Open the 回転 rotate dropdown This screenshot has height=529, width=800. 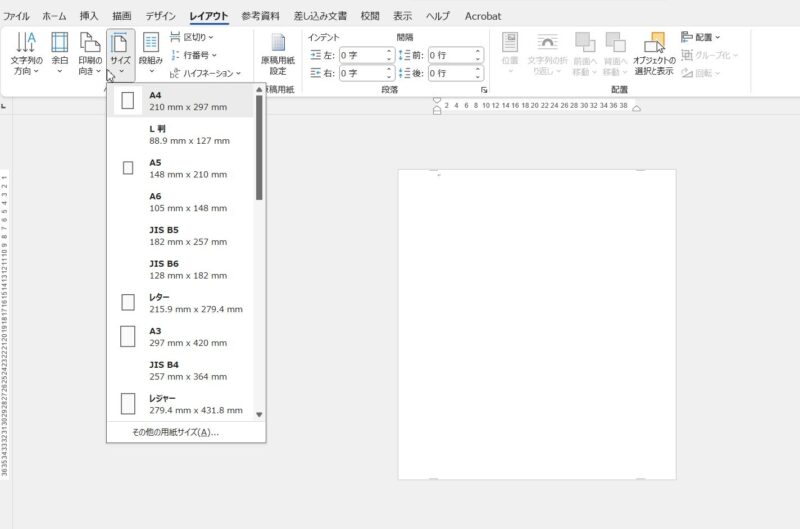[x=701, y=73]
